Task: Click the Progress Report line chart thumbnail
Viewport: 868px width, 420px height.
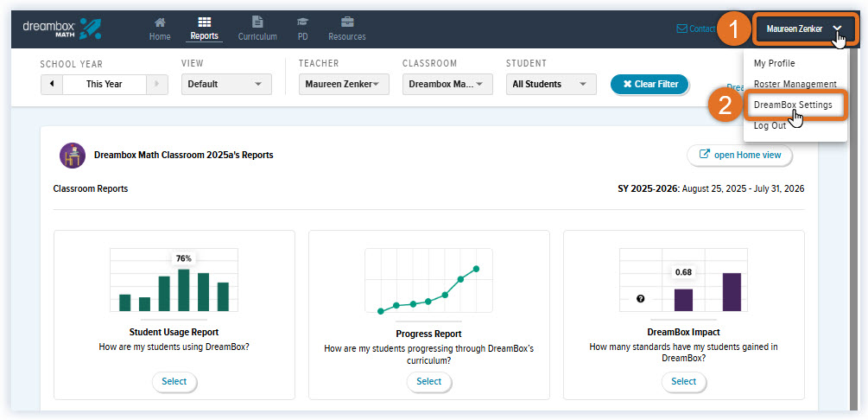Action: (x=428, y=282)
